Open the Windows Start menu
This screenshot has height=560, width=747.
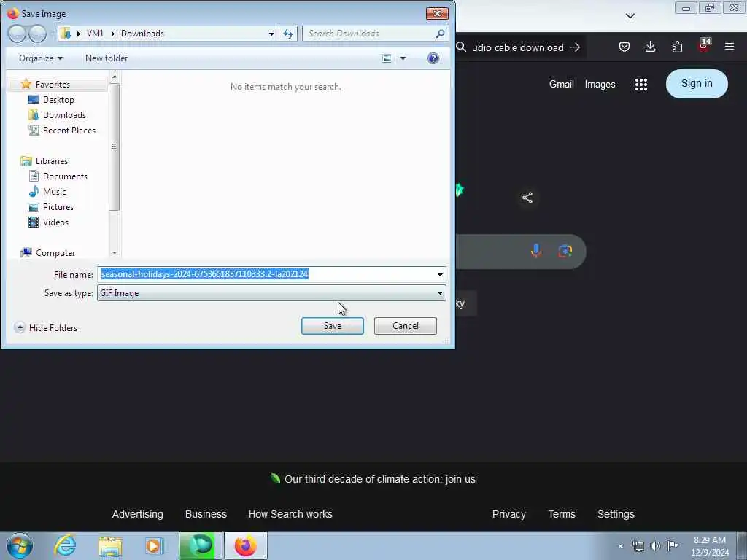point(20,545)
